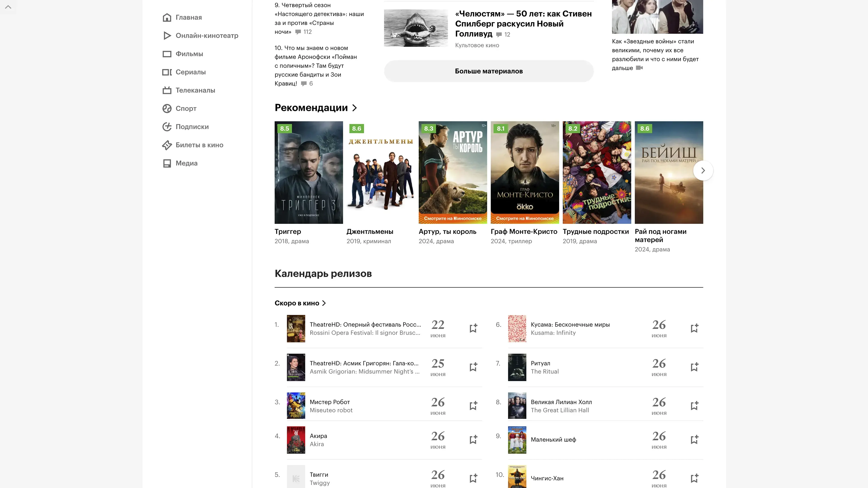
Task: Click the Подписки sidebar icon
Action: (x=167, y=127)
